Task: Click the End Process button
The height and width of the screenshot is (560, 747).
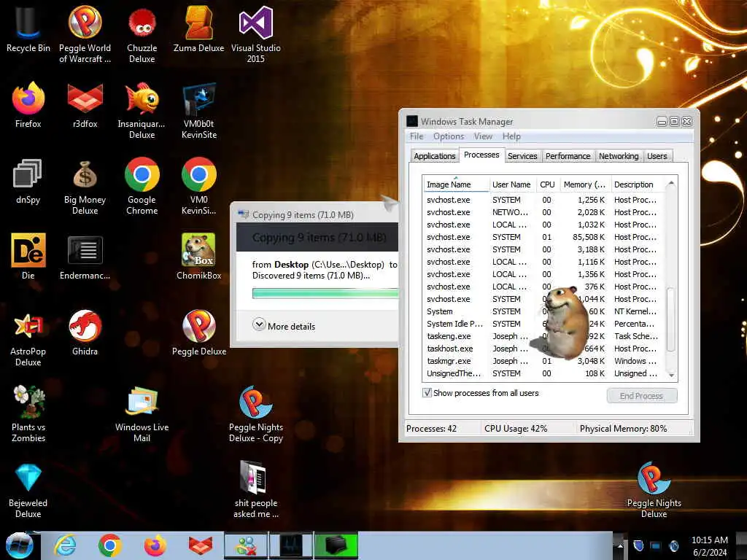Action: point(641,396)
